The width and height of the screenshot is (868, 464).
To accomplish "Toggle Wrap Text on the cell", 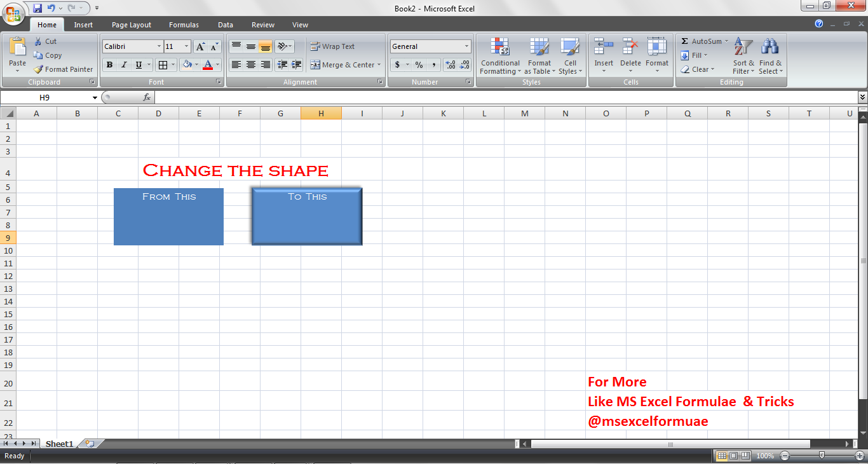I will (x=332, y=46).
